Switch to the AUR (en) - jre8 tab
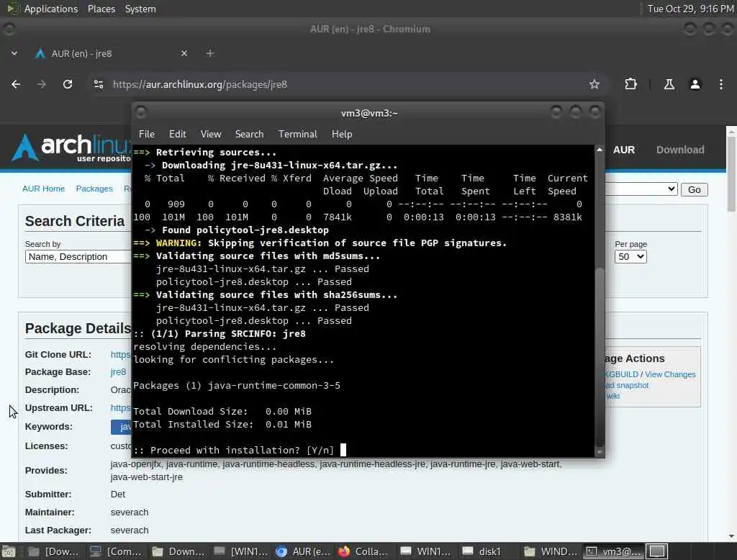Viewport: 737px width, 560px height. [110, 53]
